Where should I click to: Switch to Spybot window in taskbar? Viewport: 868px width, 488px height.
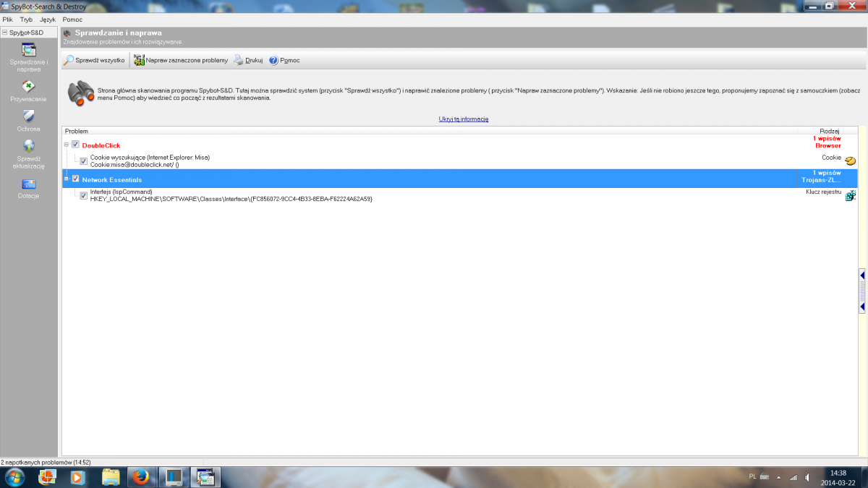pyautogui.click(x=205, y=477)
